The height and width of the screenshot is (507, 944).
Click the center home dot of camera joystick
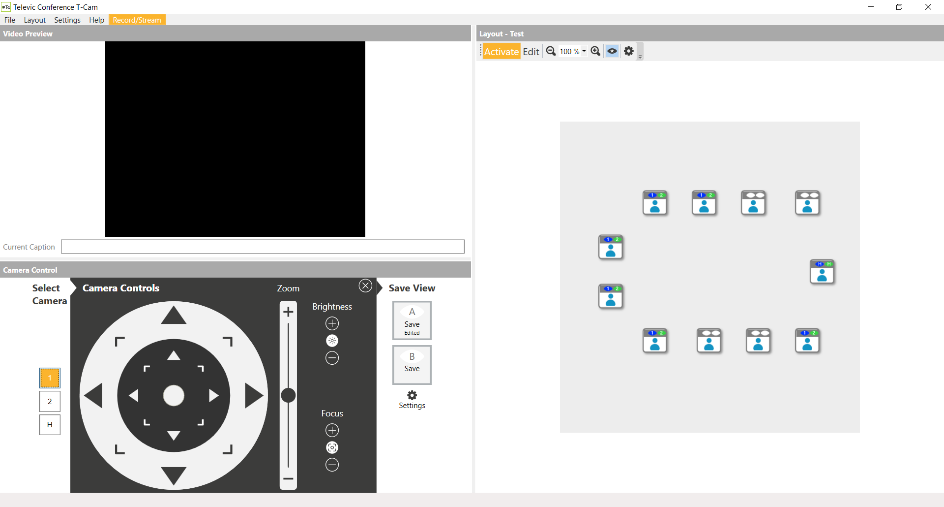coord(174,395)
